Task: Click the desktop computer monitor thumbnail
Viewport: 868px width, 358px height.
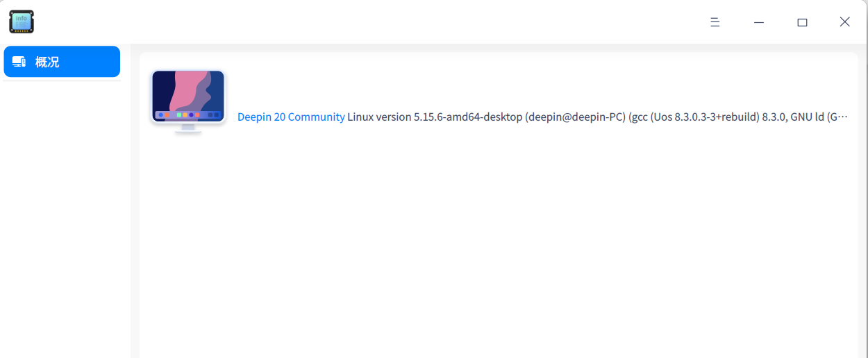Action: point(188,101)
